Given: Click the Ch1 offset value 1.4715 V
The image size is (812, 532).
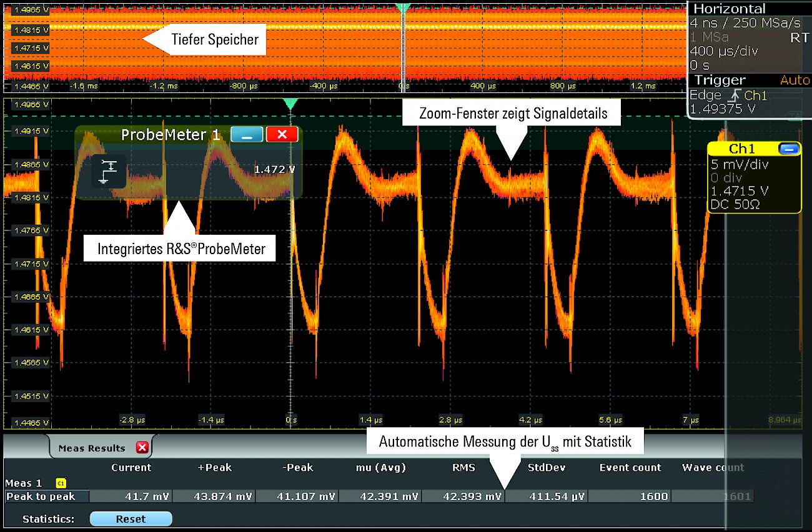Looking at the screenshot, I should point(740,191).
